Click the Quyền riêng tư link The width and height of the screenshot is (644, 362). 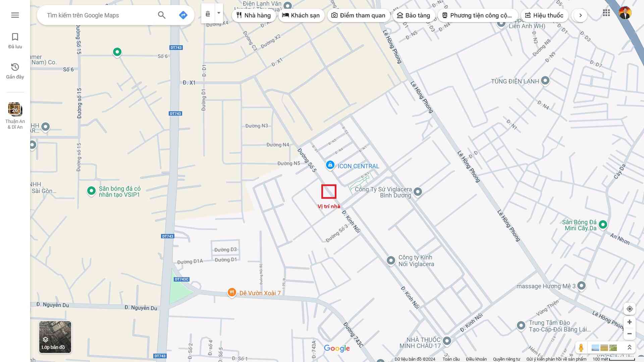pos(506,359)
